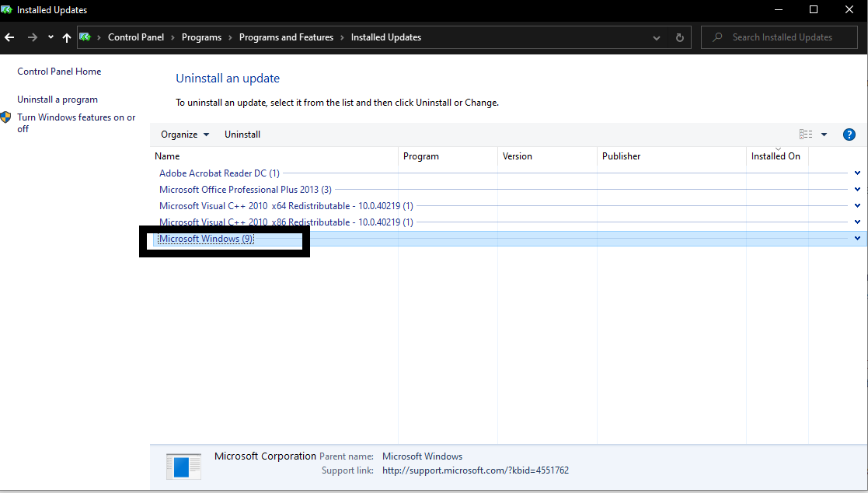Sort by the Version column header
This screenshot has width=868, height=493.
(548, 156)
